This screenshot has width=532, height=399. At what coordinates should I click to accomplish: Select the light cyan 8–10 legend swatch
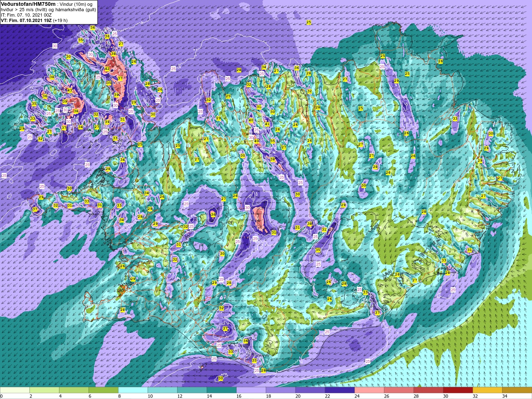click(133, 390)
